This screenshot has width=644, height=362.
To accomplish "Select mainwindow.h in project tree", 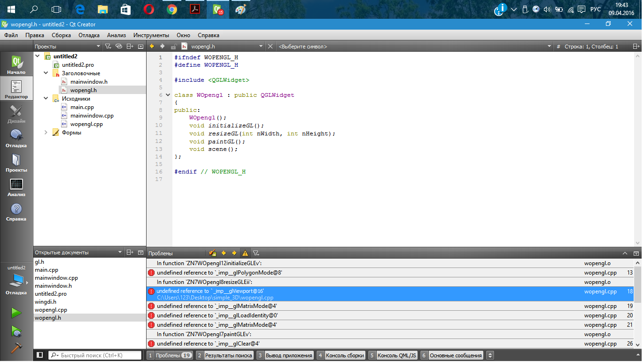I will tap(89, 82).
